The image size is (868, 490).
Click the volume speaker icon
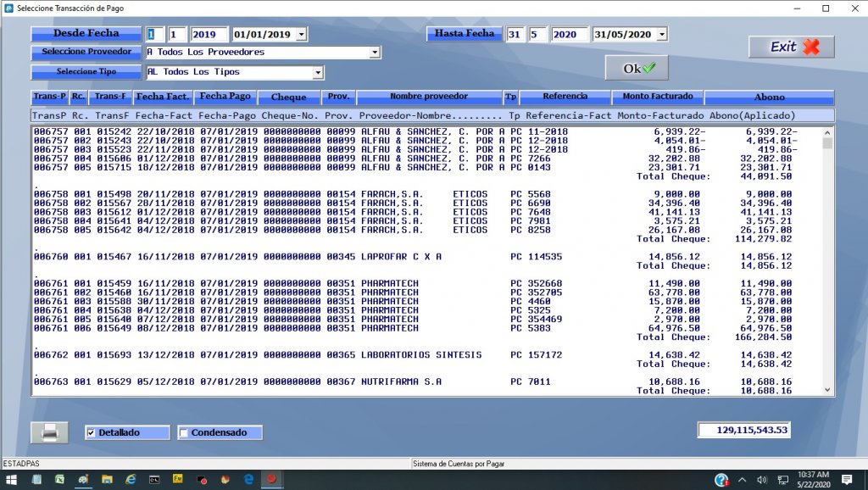click(760, 480)
